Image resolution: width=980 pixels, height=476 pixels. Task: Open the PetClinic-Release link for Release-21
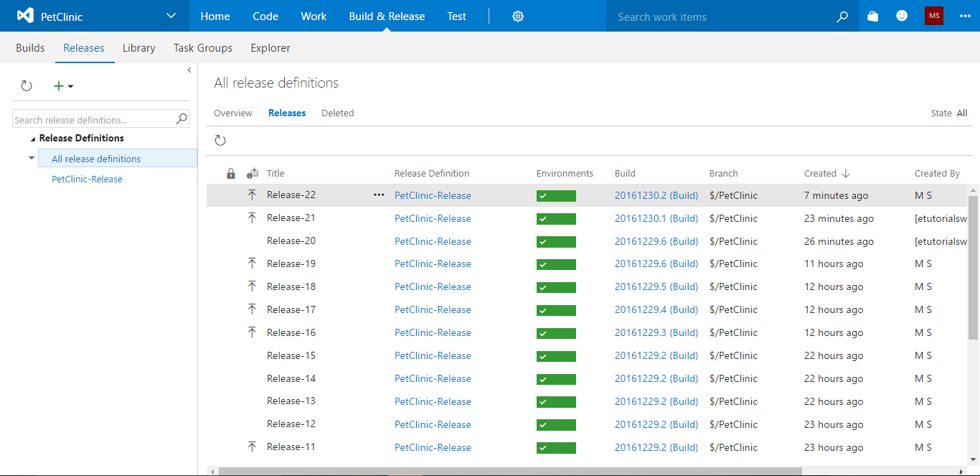click(433, 218)
